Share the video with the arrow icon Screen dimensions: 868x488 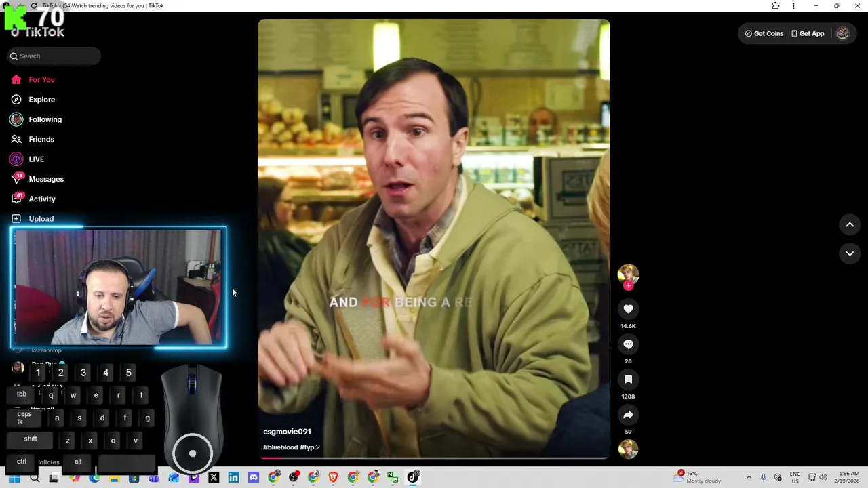(628, 415)
